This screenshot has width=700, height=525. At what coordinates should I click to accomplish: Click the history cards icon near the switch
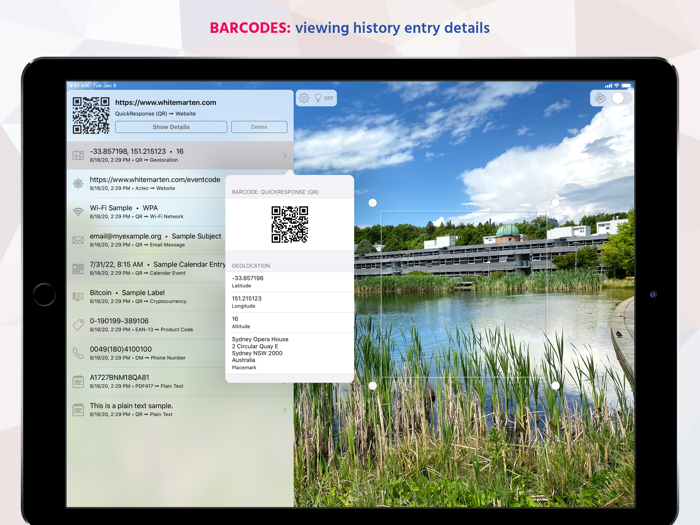tap(600, 98)
